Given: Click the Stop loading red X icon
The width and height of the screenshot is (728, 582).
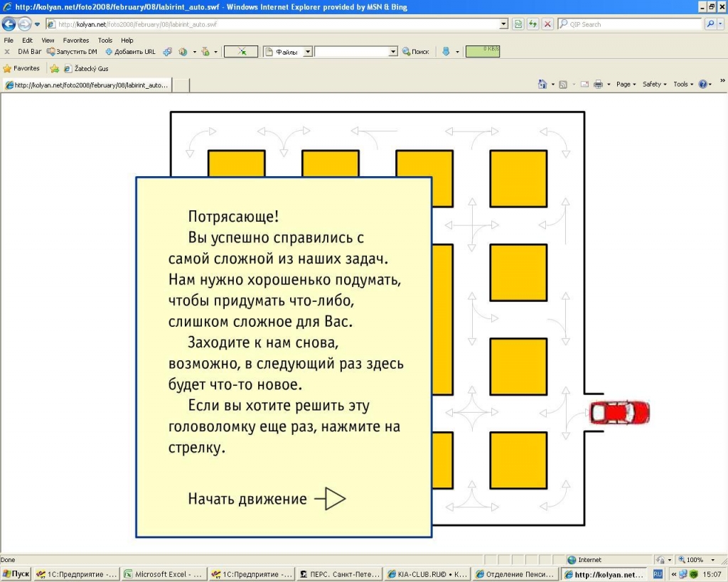Looking at the screenshot, I should [x=547, y=24].
